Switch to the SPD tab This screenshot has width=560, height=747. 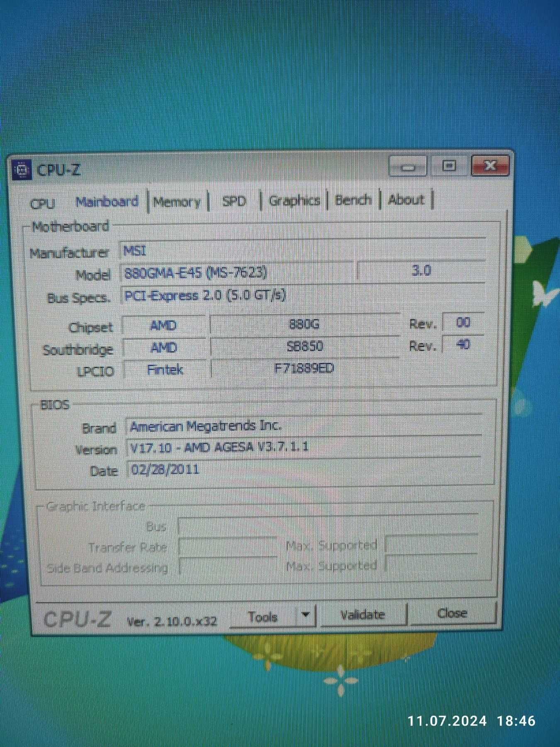234,201
